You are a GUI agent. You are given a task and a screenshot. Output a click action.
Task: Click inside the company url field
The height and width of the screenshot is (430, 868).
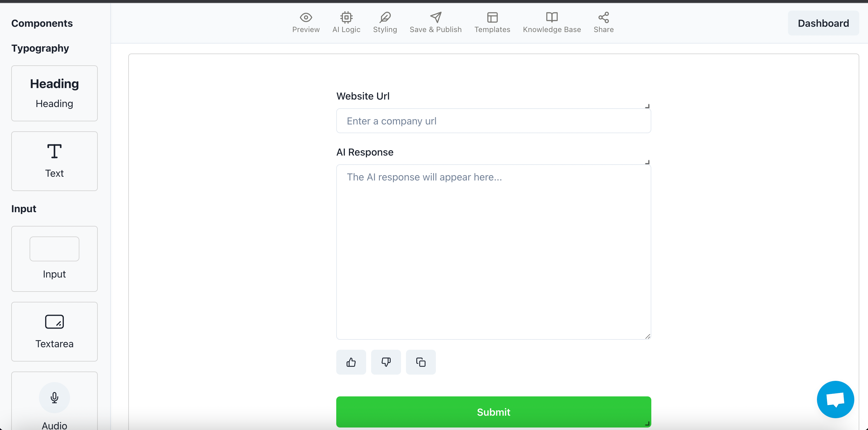[493, 121]
